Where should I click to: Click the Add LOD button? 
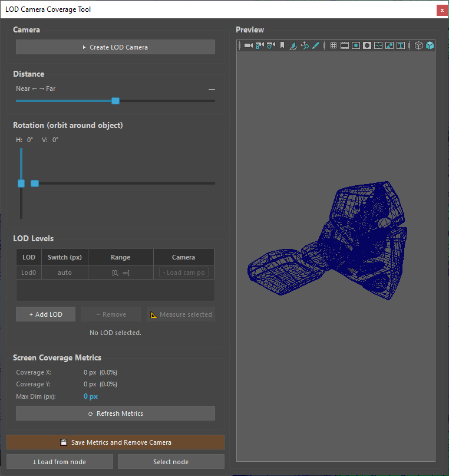pos(46,314)
